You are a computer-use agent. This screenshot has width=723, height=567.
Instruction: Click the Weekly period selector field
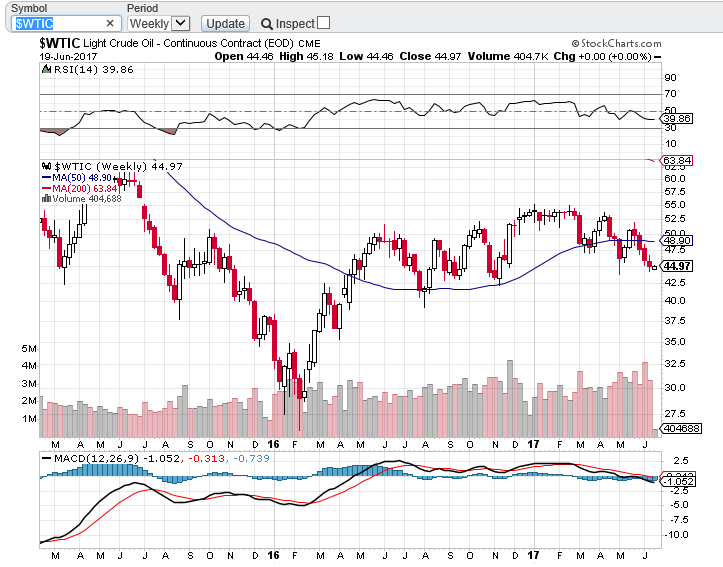[159, 24]
